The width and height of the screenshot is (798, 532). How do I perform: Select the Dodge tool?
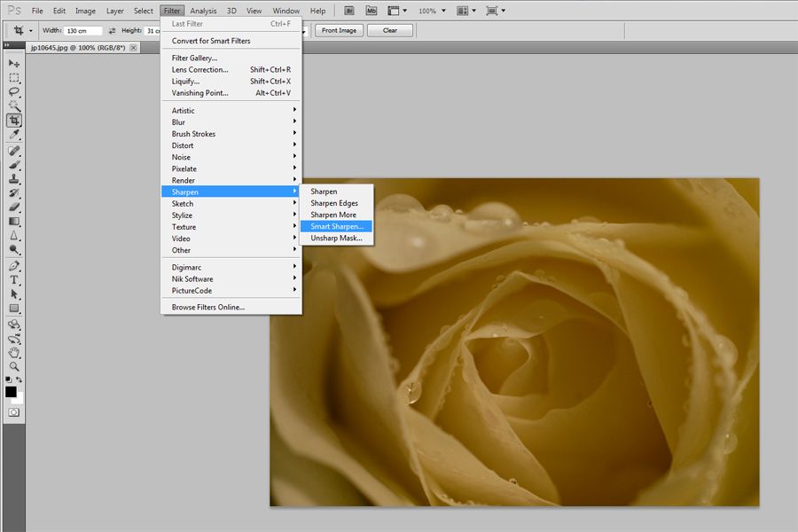[x=13, y=249]
